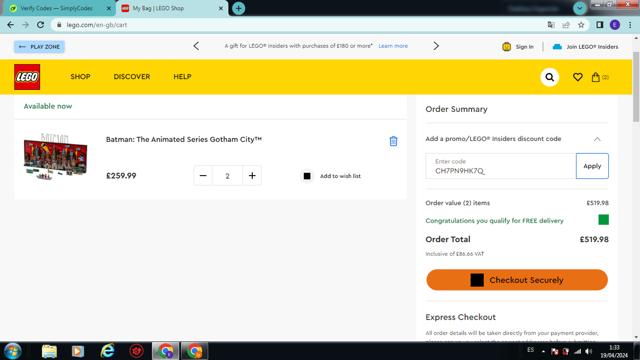640x360 pixels.
Task: Click the translate page icon
Action: point(551,25)
